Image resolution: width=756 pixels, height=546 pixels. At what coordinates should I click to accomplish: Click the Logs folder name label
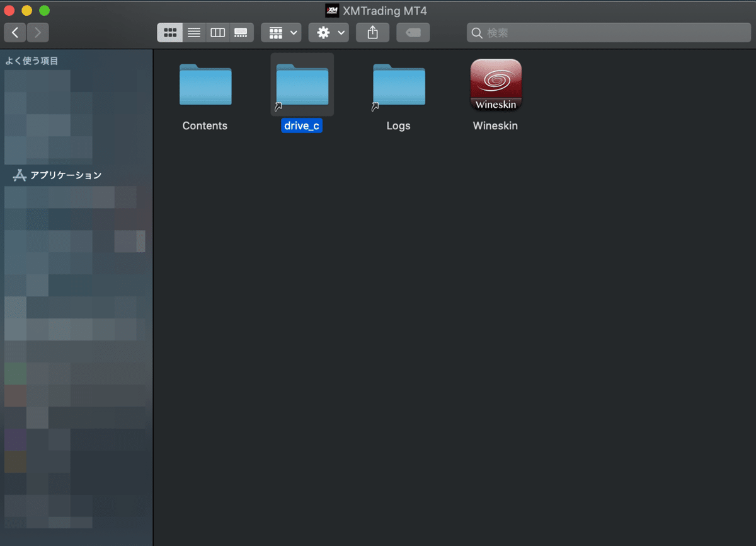[x=398, y=125]
